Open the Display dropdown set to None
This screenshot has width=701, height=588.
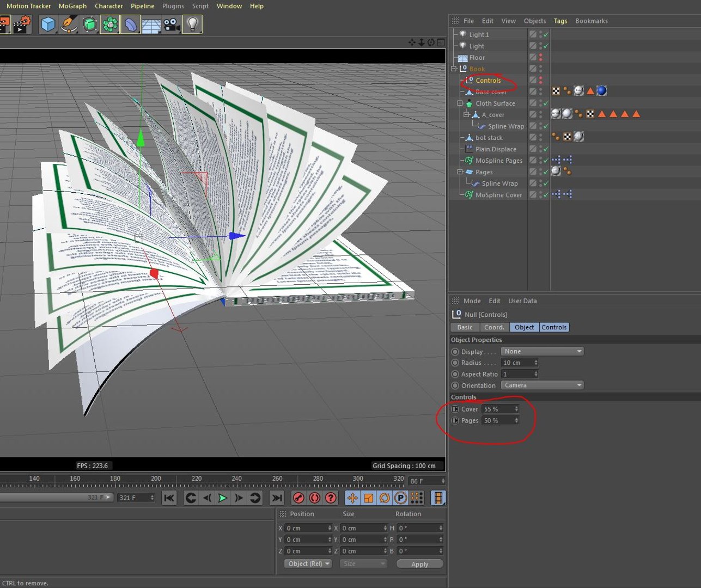(x=542, y=351)
